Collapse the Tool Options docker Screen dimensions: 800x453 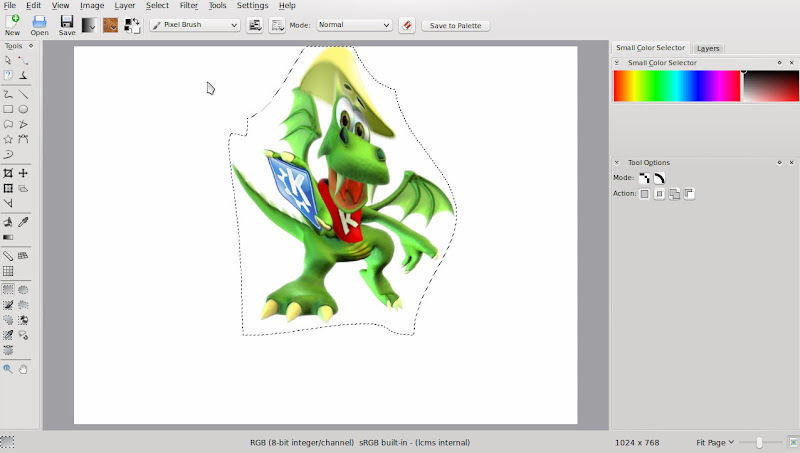point(617,163)
